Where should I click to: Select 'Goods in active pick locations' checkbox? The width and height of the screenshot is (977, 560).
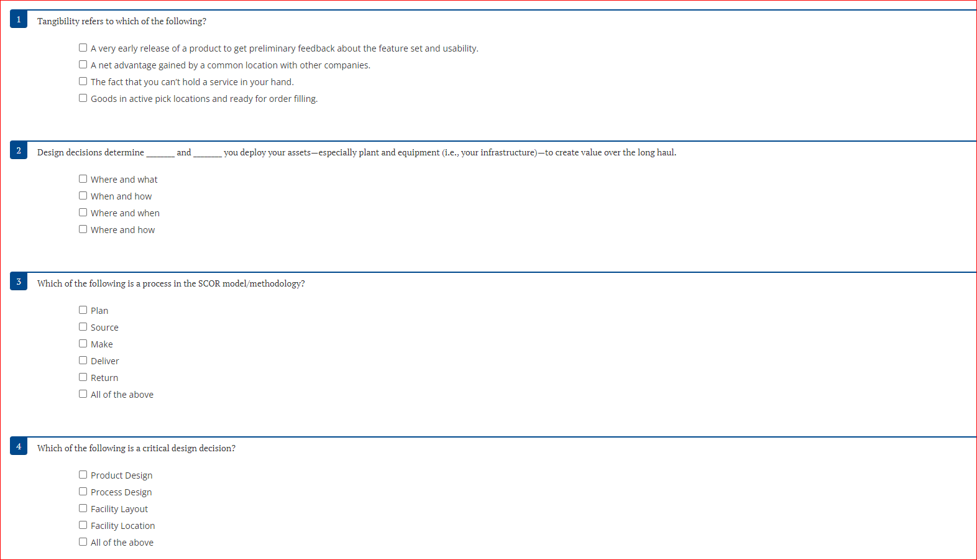(x=83, y=98)
